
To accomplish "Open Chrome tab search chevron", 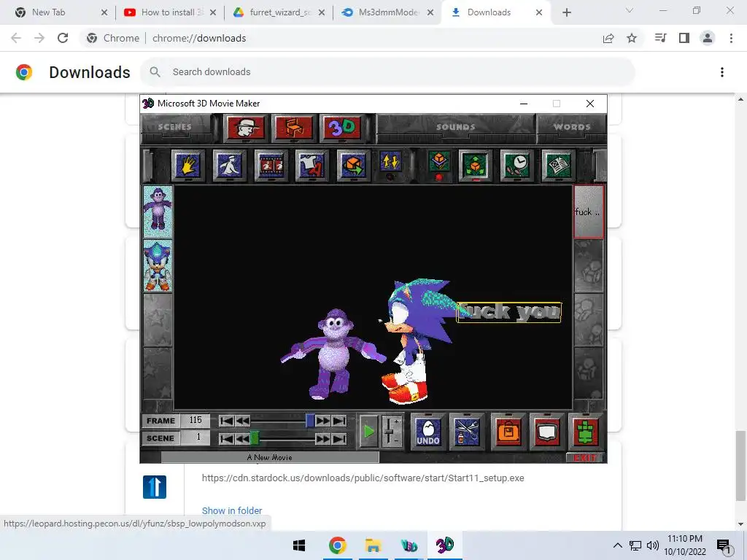I will (x=630, y=10).
